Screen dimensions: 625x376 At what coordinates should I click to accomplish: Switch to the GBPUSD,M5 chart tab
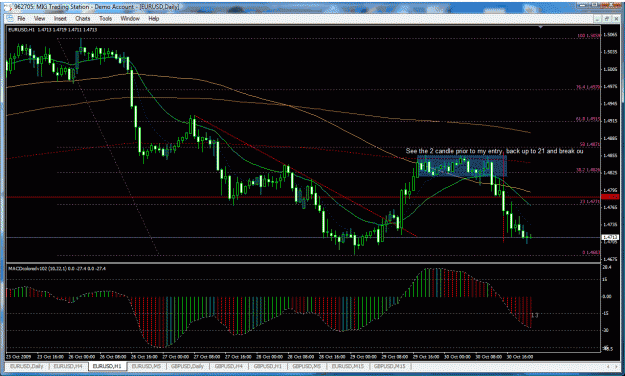click(307, 366)
